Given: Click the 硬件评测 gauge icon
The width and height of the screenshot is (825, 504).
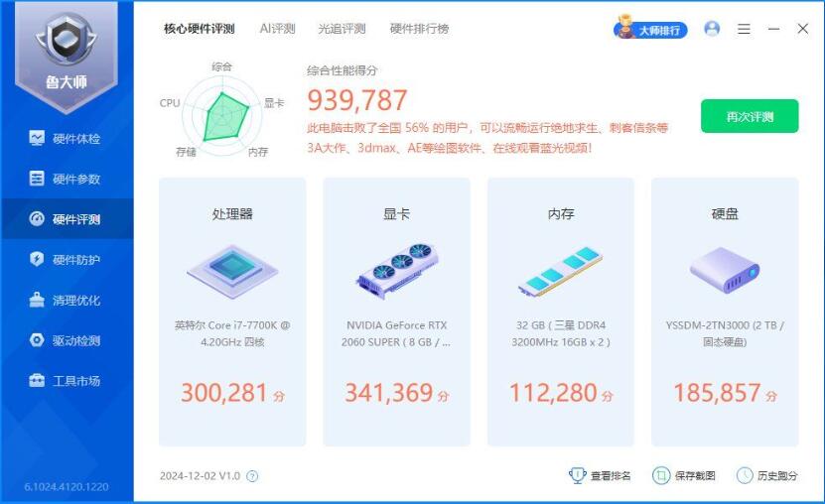Looking at the screenshot, I should (x=37, y=218).
